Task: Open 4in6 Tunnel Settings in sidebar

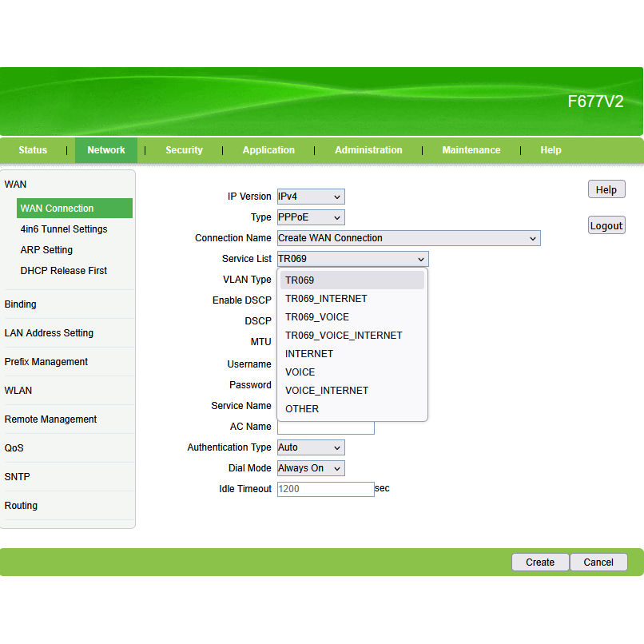Action: coord(64,229)
